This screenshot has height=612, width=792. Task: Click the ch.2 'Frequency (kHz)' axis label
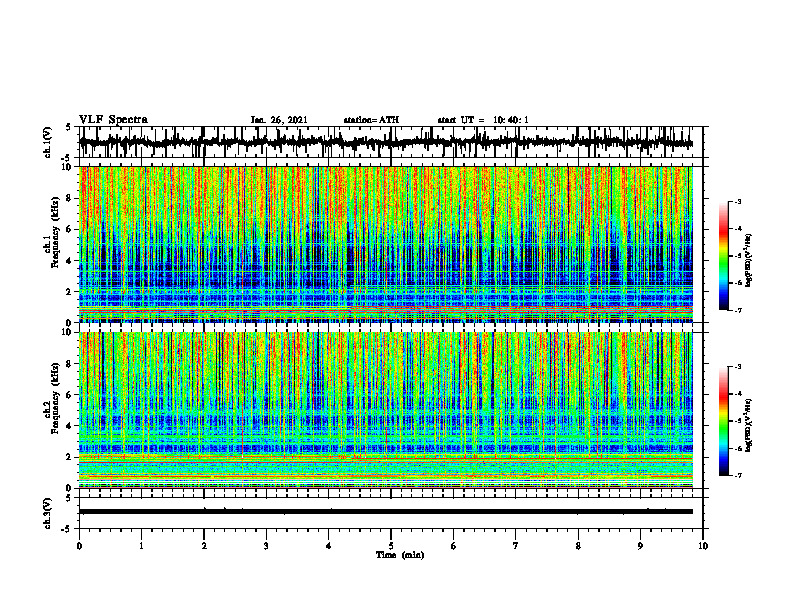(x=55, y=398)
